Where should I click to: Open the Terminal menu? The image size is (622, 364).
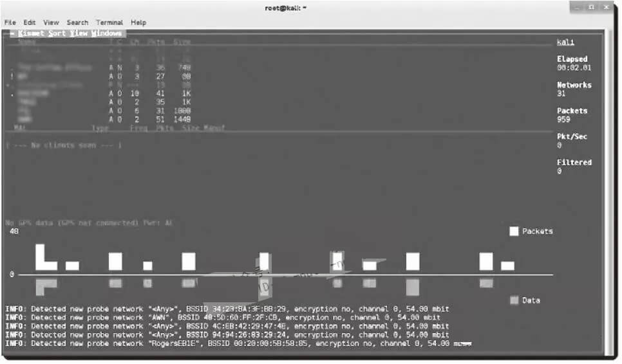point(109,23)
